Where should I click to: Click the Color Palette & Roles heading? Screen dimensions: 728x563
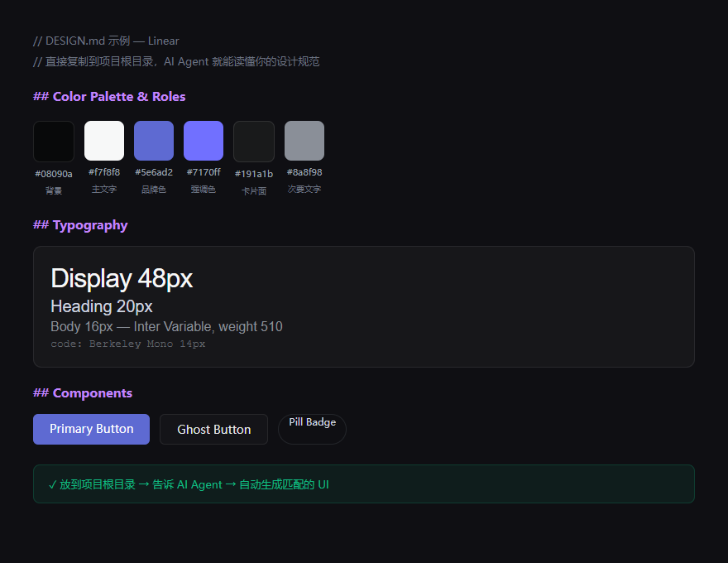point(109,96)
